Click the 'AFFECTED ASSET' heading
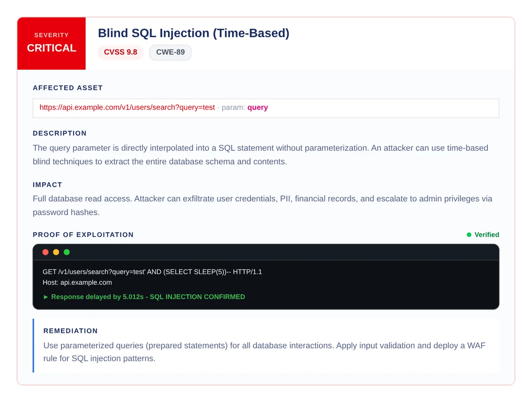This screenshot has height=399, width=532. [68, 88]
